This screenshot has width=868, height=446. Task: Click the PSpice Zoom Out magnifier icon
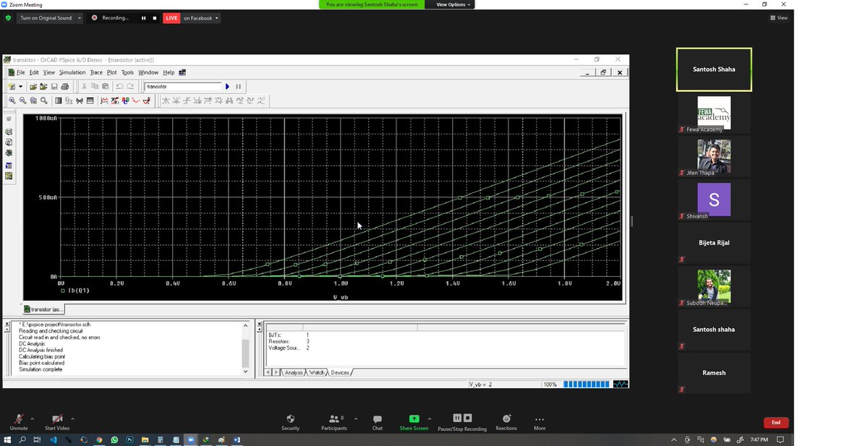[x=22, y=100]
